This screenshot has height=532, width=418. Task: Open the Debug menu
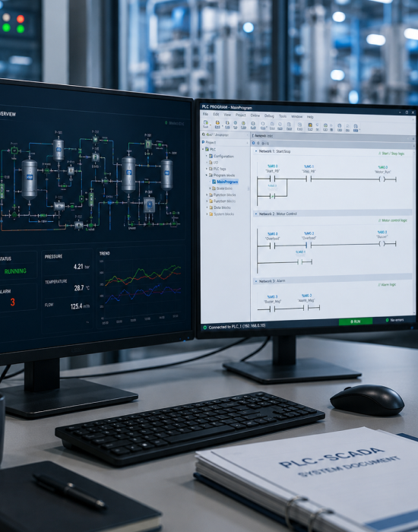tap(269, 116)
